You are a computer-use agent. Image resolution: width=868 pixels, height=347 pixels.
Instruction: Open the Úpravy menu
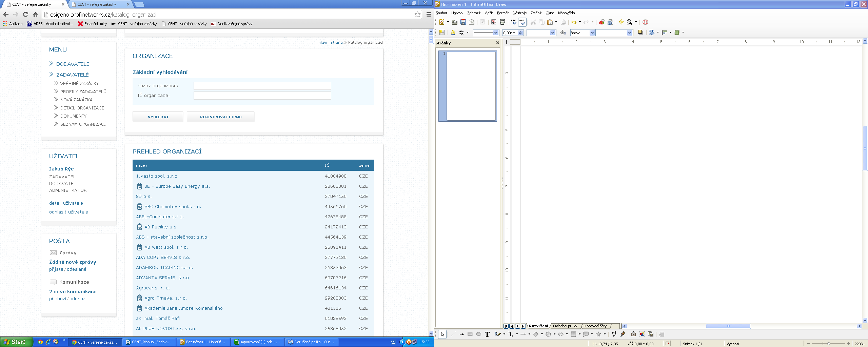(457, 13)
